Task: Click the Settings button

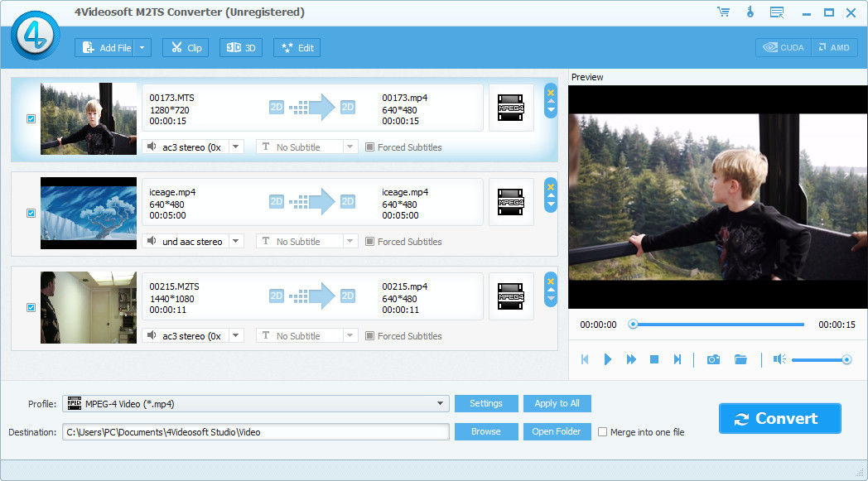Action: [486, 403]
